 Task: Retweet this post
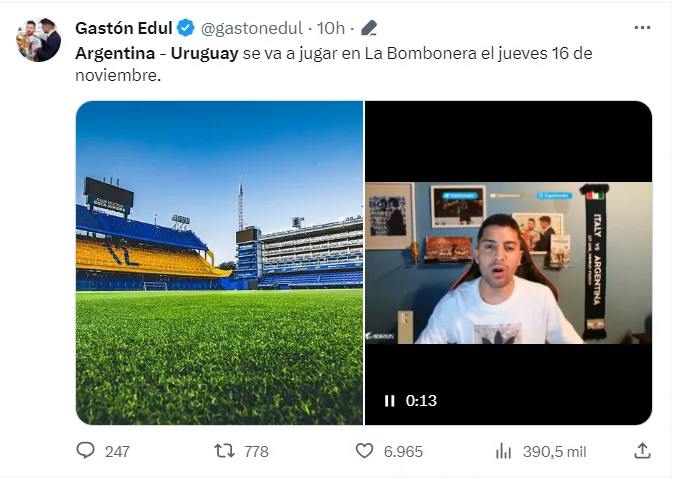[225, 451]
